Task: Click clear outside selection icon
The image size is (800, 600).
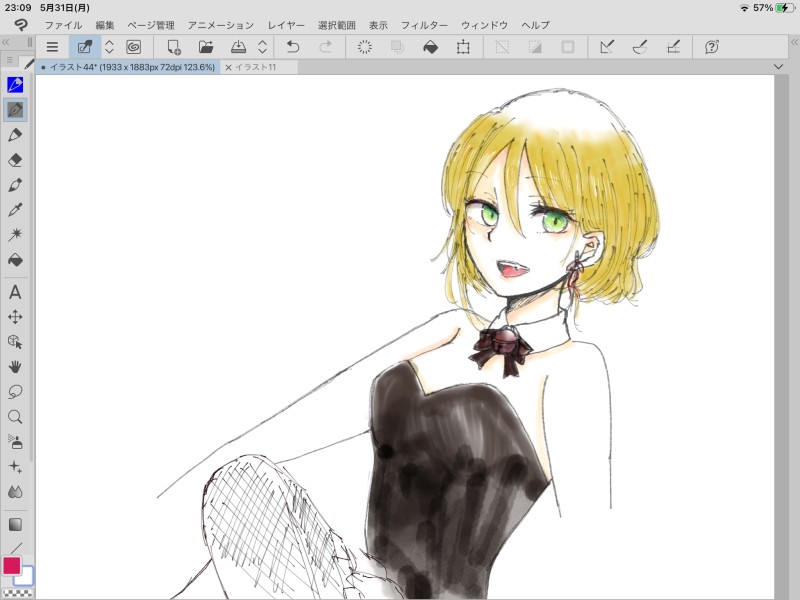Action: pos(397,47)
